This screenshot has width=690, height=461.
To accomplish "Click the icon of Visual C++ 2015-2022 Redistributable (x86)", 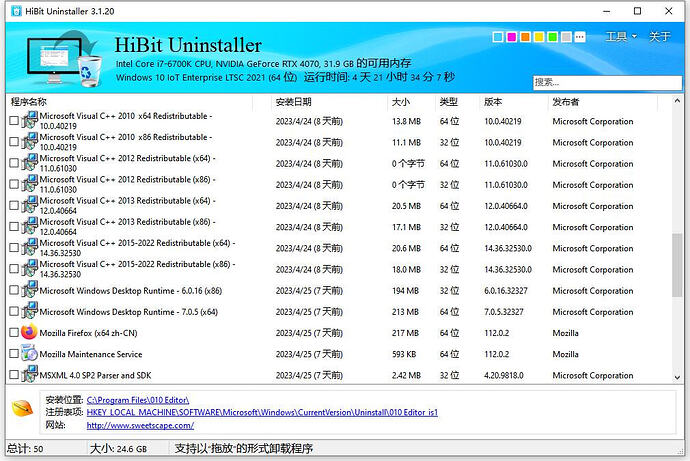I will point(30,268).
